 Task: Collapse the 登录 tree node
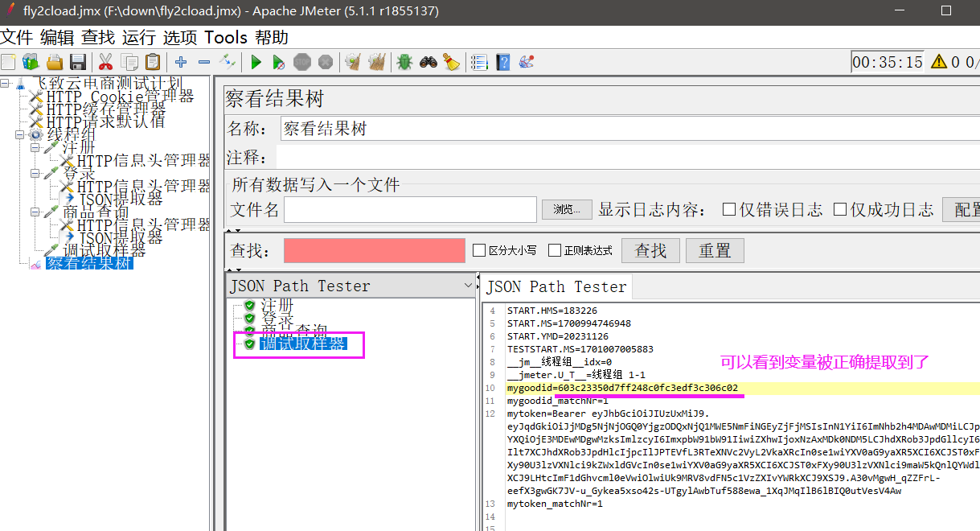pyautogui.click(x=36, y=173)
